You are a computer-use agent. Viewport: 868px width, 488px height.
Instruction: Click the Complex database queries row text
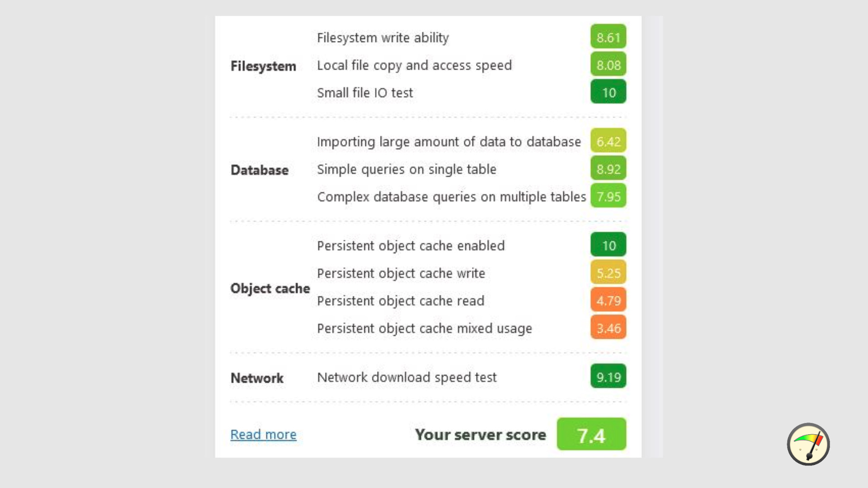click(x=452, y=197)
